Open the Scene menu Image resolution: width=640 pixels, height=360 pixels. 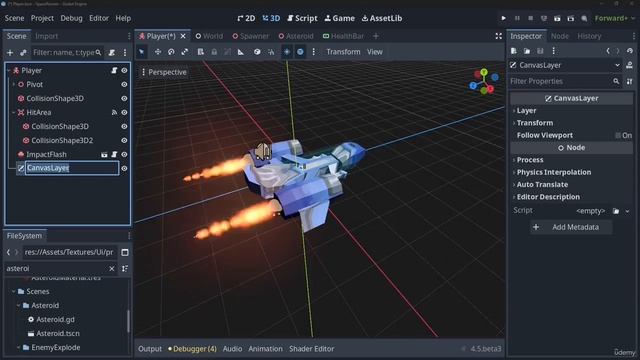14,18
